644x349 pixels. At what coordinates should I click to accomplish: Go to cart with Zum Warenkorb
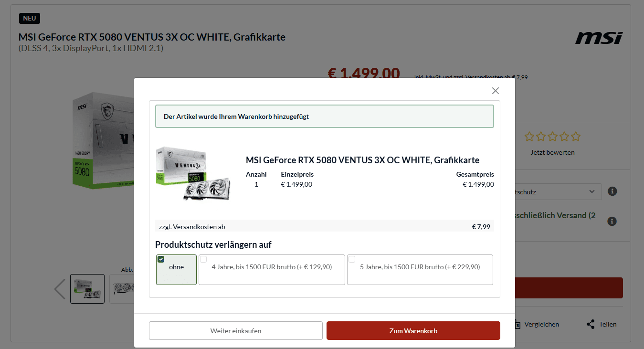413,331
